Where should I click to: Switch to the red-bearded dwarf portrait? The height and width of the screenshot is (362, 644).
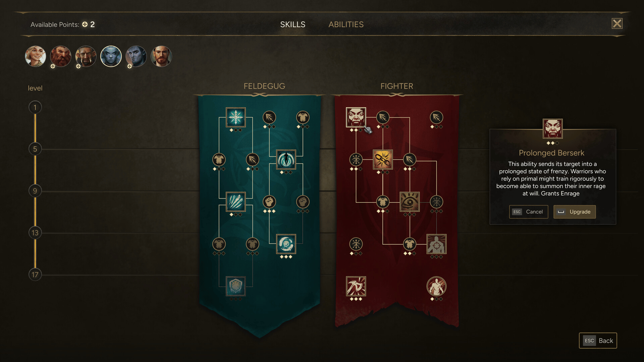[x=61, y=56]
